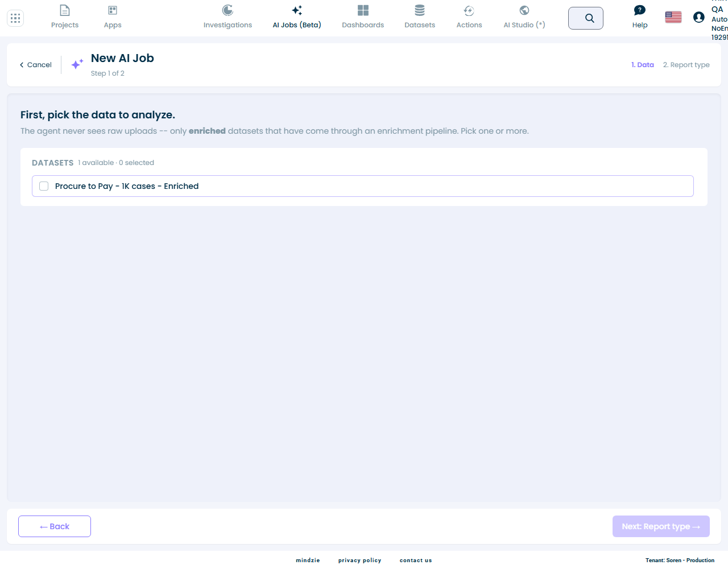Change language via US flag icon
The image size is (728, 569).
pos(673,18)
